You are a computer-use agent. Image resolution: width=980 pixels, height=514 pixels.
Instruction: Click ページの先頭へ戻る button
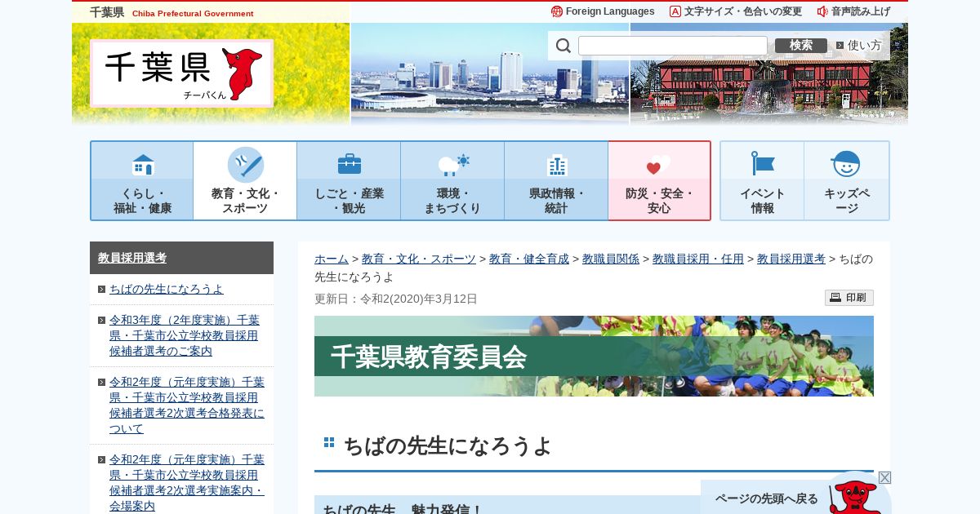pyautogui.click(x=767, y=498)
